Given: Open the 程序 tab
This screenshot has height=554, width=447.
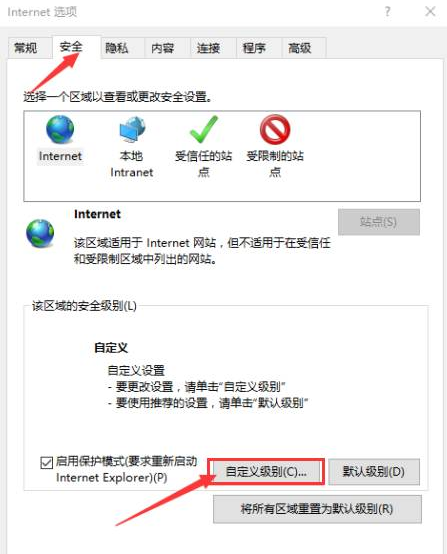Looking at the screenshot, I should [254, 48].
